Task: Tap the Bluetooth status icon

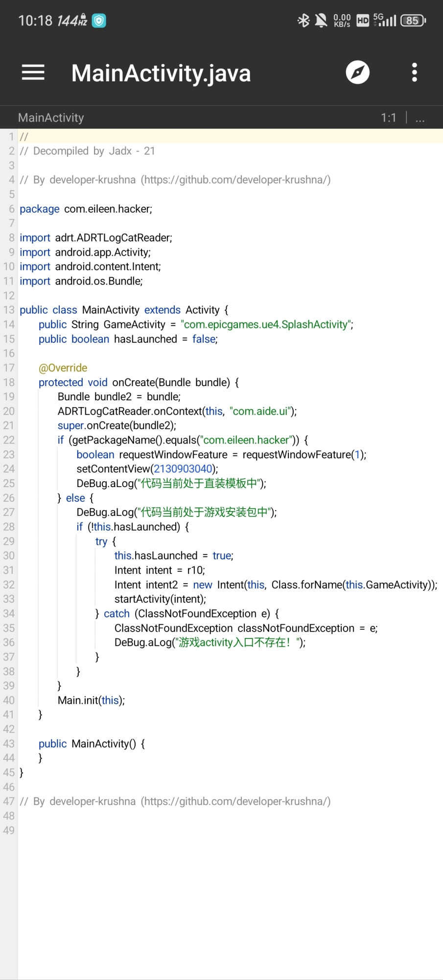Action: (303, 21)
